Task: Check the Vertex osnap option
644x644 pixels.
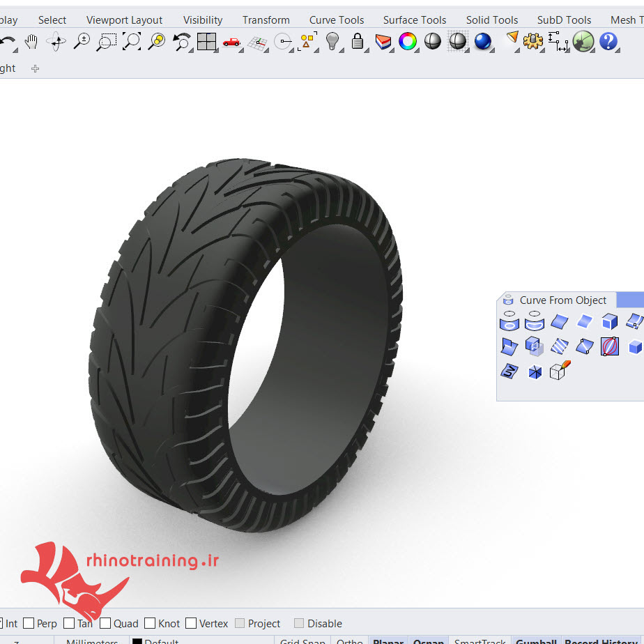Action: point(191,623)
